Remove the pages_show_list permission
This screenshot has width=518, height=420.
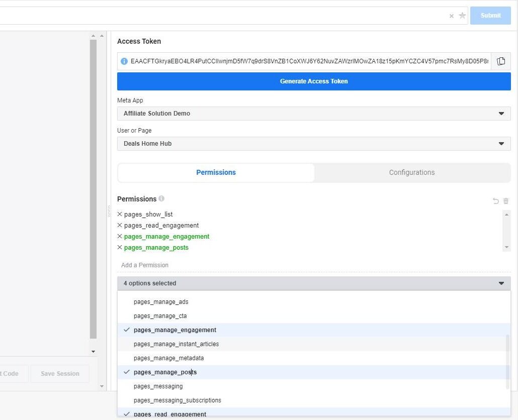[x=120, y=214]
